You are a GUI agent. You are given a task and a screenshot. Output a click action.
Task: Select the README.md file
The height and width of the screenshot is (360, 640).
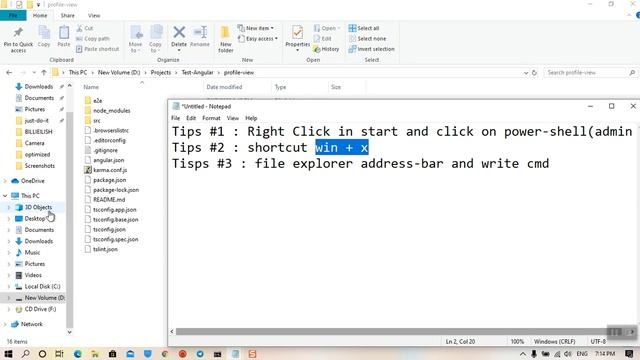[x=109, y=200]
